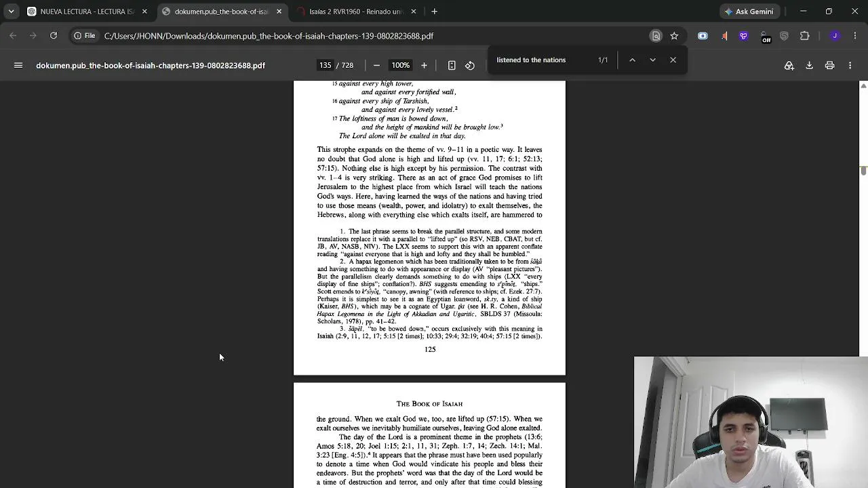The image size is (868, 488).
Task: Click the page number 125 at page bottom
Action: (430, 349)
